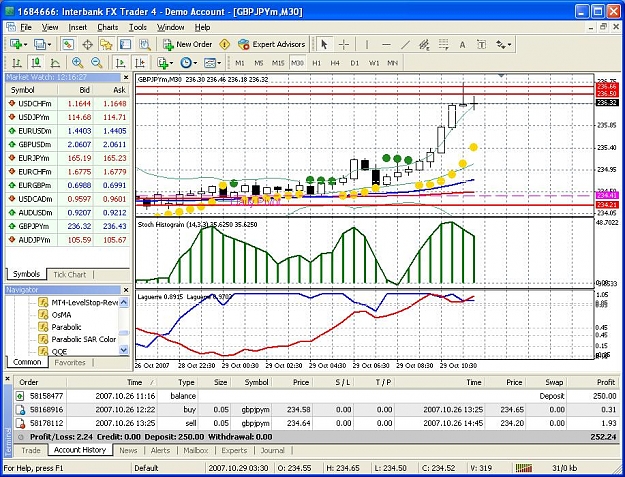Open the Experts tab in Terminal
Viewport: 625px width, 477px height.
(x=234, y=450)
